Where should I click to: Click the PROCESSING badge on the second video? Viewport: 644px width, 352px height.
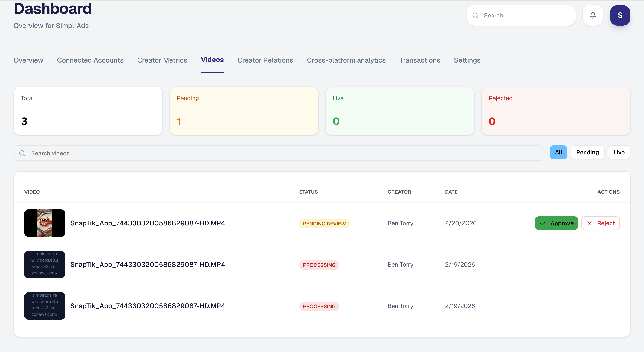tap(319, 265)
